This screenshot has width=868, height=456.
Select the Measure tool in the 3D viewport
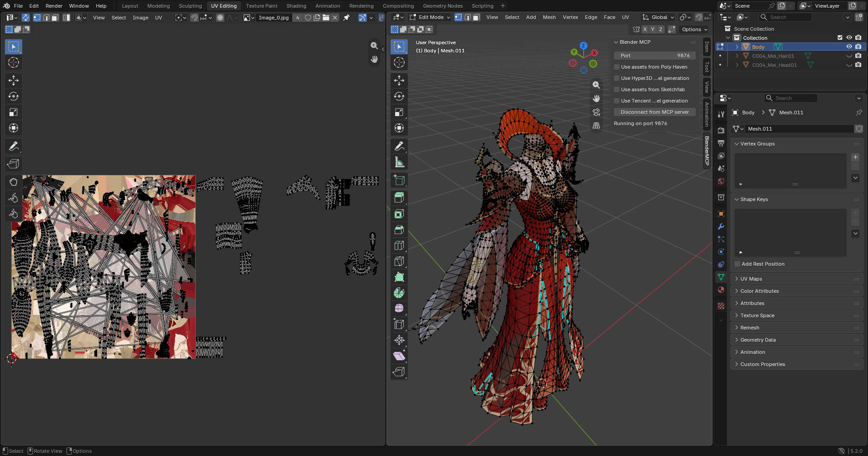coord(399,162)
